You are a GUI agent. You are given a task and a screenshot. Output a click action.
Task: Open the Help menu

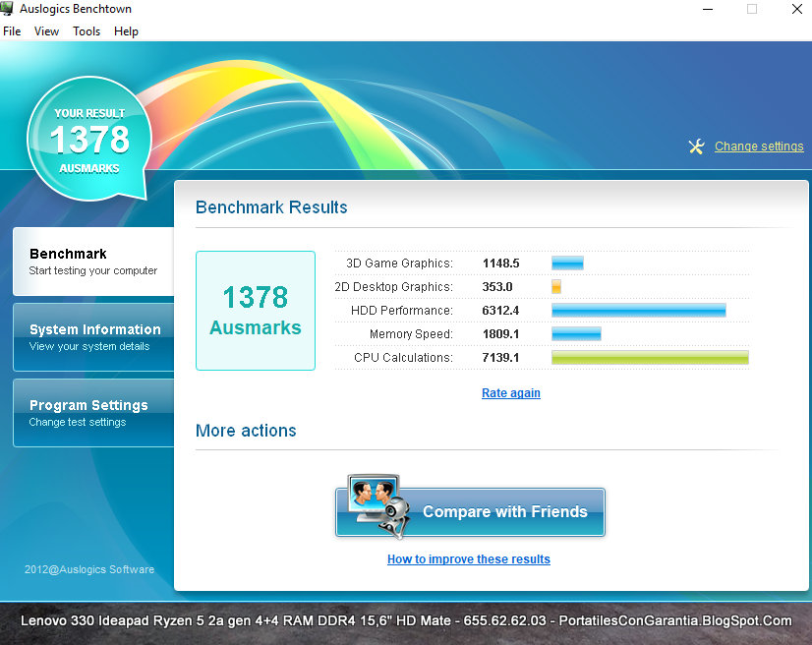pyautogui.click(x=127, y=31)
